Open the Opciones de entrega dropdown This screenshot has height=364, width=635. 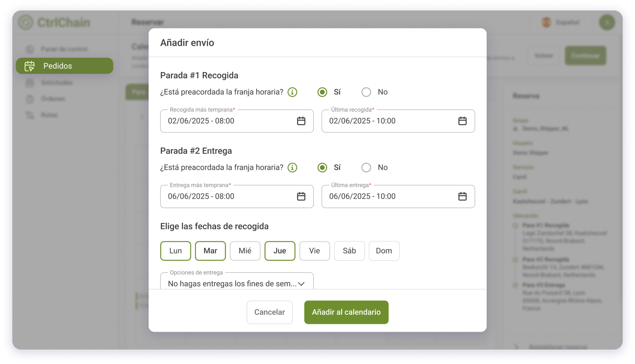pyautogui.click(x=237, y=281)
